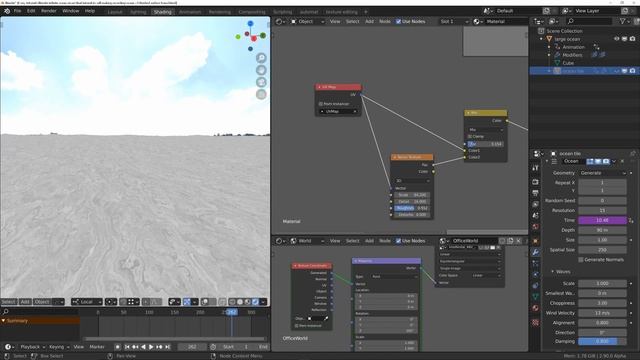Viewport: 640px width, 360px height.
Task: Adjust the Damping slider in Ocean modifier
Action: (602, 341)
